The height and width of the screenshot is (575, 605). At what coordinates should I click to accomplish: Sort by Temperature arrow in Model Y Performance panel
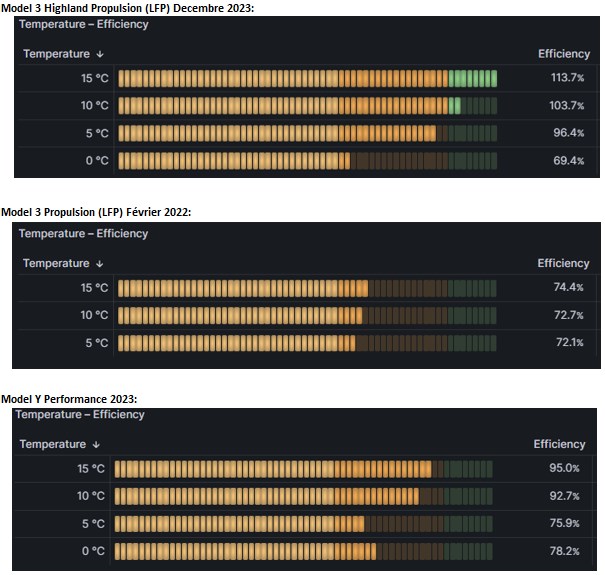click(x=96, y=445)
